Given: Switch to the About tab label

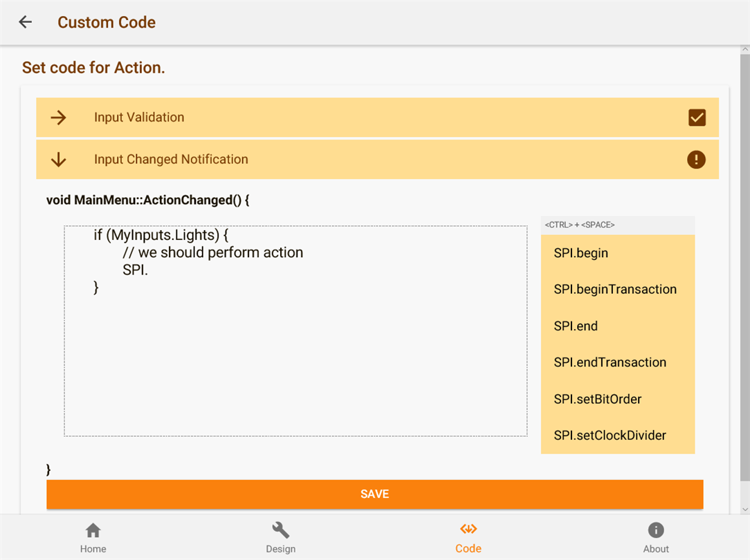Looking at the screenshot, I should [x=656, y=549].
